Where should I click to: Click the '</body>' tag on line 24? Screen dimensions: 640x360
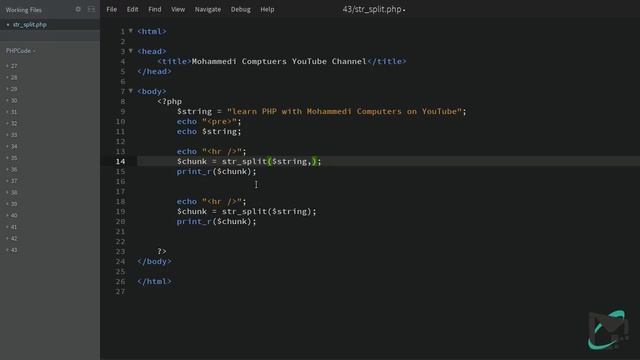point(154,261)
